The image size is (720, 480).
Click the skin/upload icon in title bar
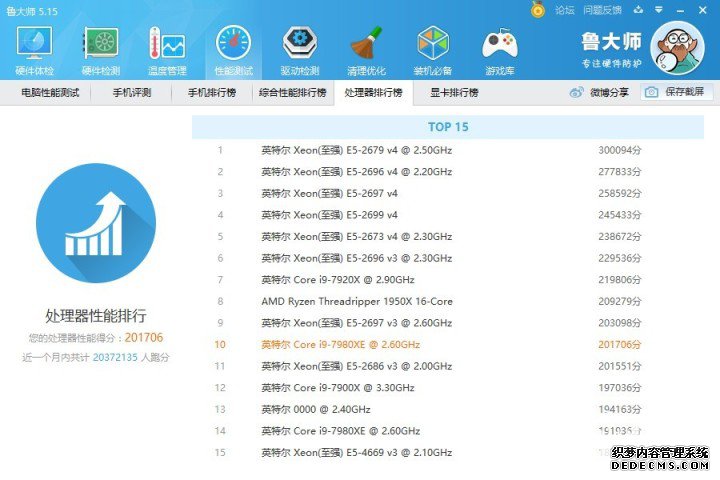pos(638,10)
